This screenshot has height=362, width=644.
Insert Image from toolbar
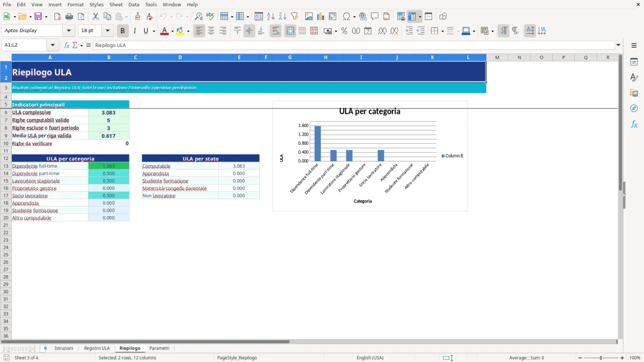[x=309, y=16]
